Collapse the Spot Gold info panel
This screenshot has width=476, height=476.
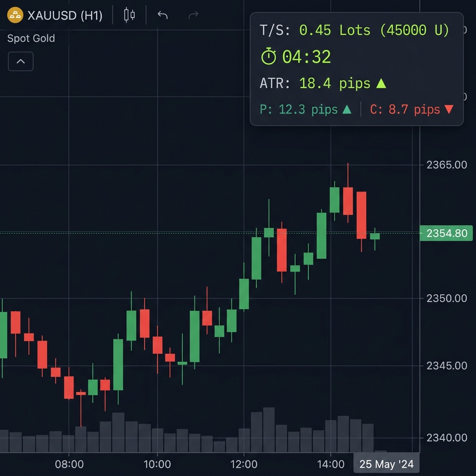pos(20,61)
